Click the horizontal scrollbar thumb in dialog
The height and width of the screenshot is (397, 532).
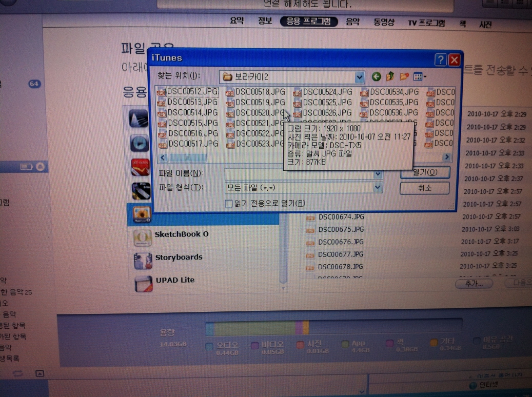(x=188, y=158)
